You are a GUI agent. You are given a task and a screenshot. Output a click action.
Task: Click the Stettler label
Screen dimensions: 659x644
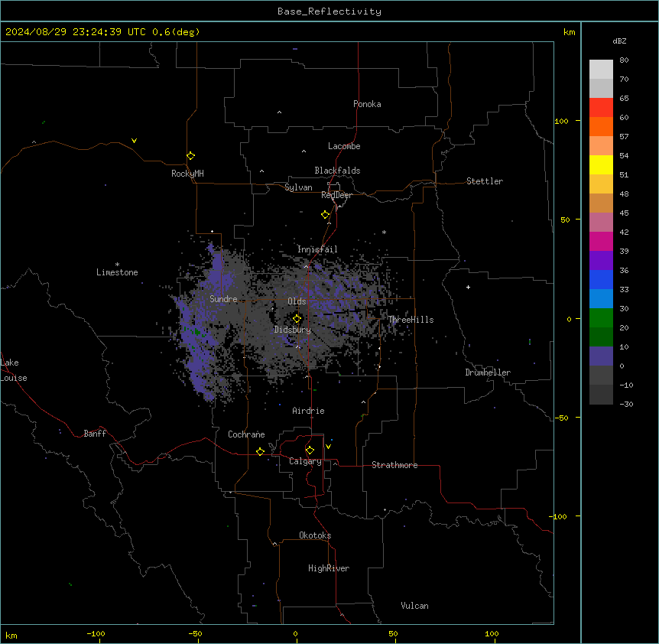(x=485, y=181)
